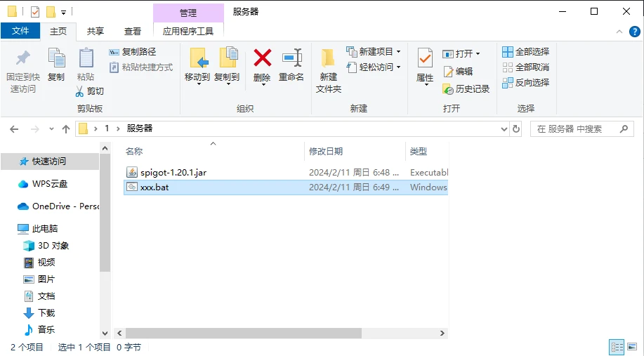The height and width of the screenshot is (356, 644).
Task: Click the Copy (复制) icon in clipboard group
Action: tap(56, 58)
